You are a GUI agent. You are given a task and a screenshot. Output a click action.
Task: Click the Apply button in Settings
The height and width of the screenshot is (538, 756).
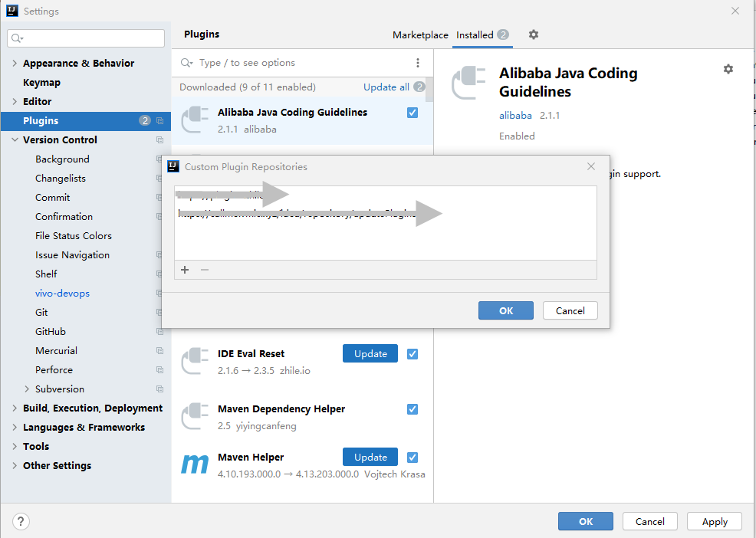(715, 521)
